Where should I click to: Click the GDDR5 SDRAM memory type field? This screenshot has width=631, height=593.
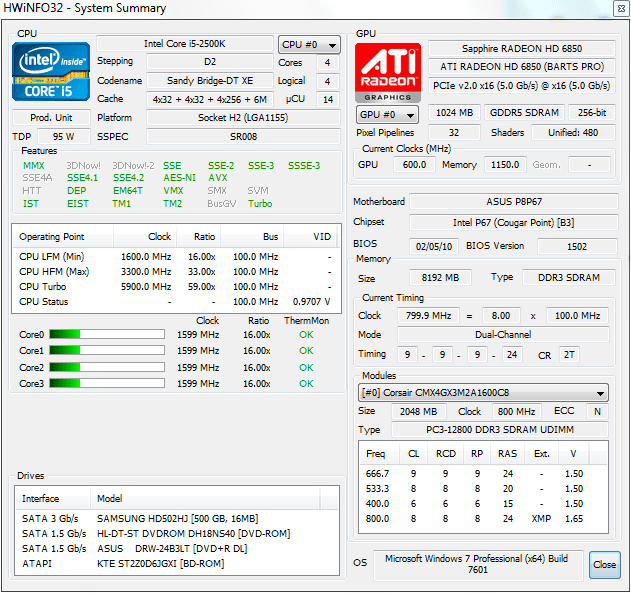pos(524,113)
